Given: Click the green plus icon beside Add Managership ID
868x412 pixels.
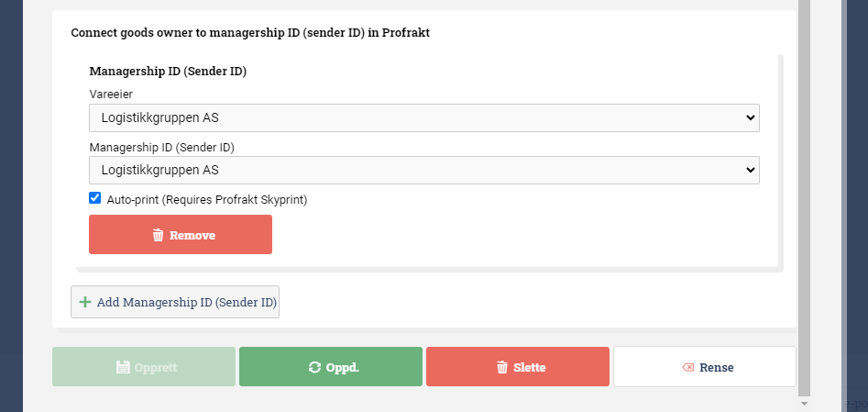Looking at the screenshot, I should pos(84,302).
